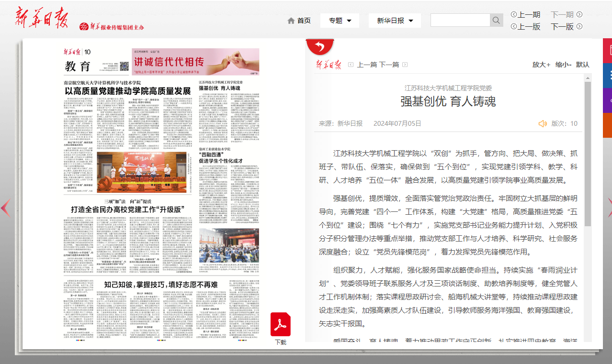612x364 pixels.
Task: Click the left red page-turn arrow
Action: coord(5,207)
